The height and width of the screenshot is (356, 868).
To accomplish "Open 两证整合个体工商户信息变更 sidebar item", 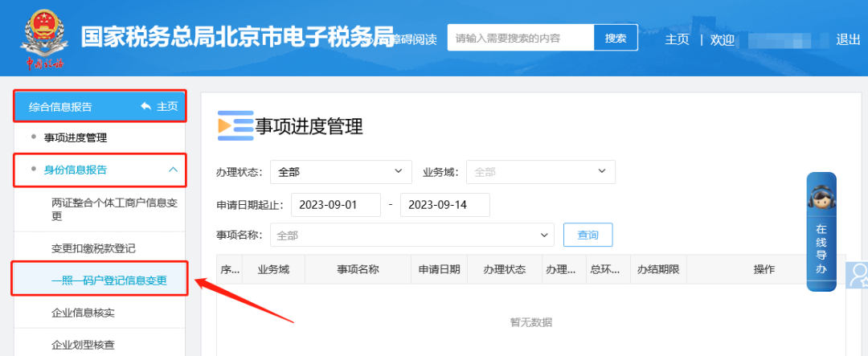I will pos(115,209).
